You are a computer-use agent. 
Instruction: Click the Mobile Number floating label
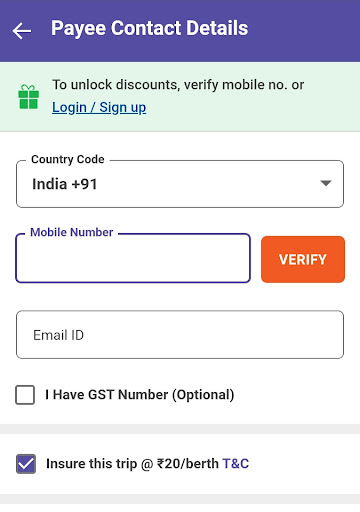(72, 232)
